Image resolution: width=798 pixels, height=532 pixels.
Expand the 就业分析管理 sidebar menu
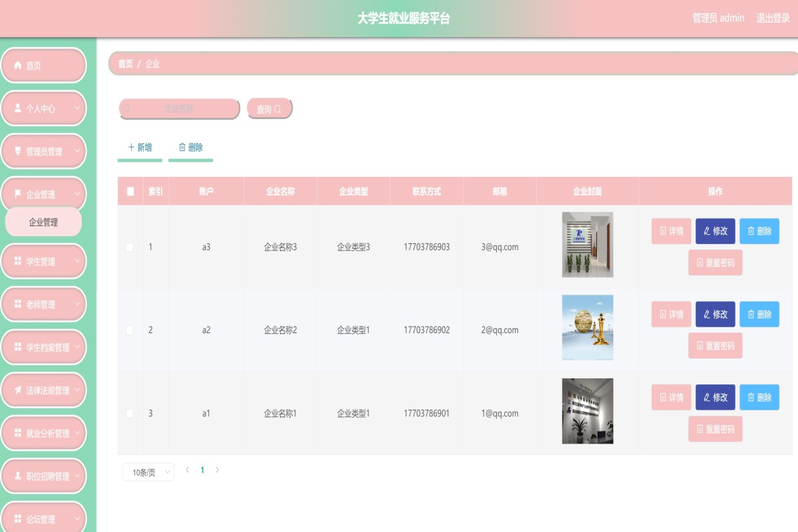(44, 434)
